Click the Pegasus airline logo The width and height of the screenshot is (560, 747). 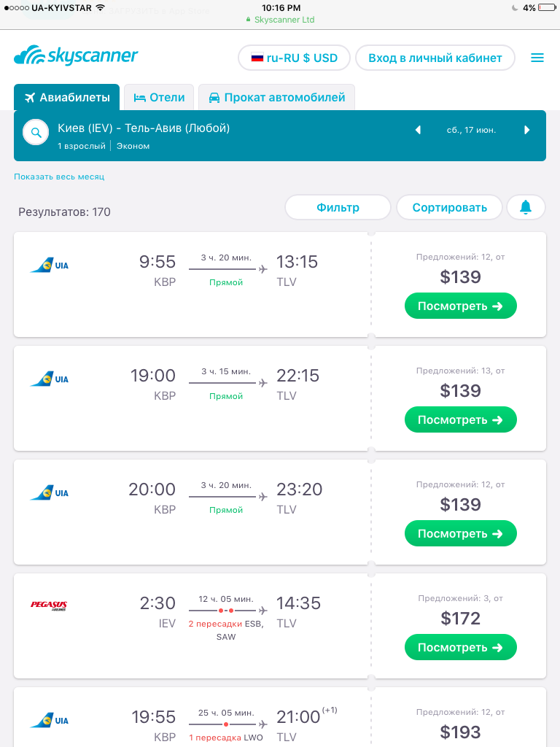[49, 605]
